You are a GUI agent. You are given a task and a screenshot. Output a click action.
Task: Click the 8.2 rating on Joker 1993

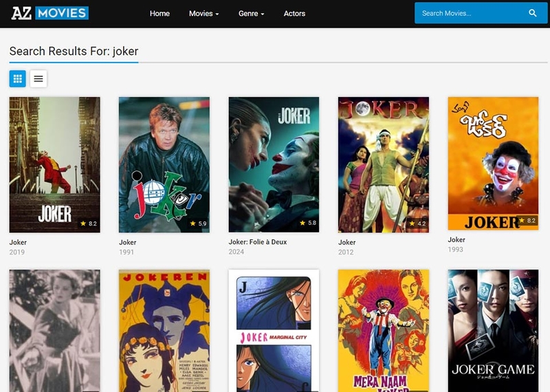tap(527, 220)
